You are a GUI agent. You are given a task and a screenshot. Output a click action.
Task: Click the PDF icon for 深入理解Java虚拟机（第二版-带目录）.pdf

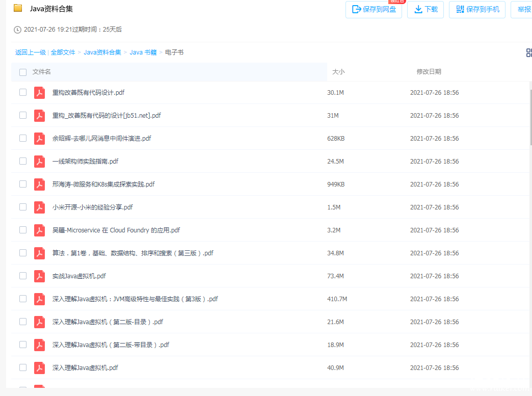pos(39,345)
